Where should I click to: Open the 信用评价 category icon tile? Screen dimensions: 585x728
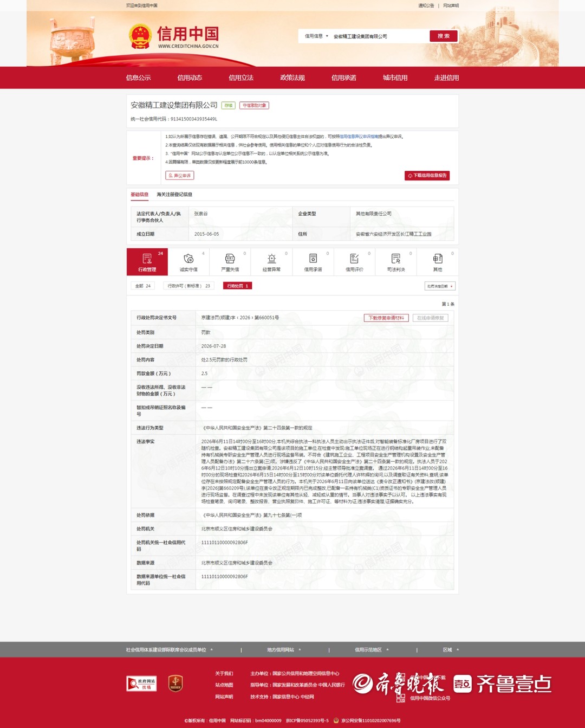pyautogui.click(x=354, y=262)
